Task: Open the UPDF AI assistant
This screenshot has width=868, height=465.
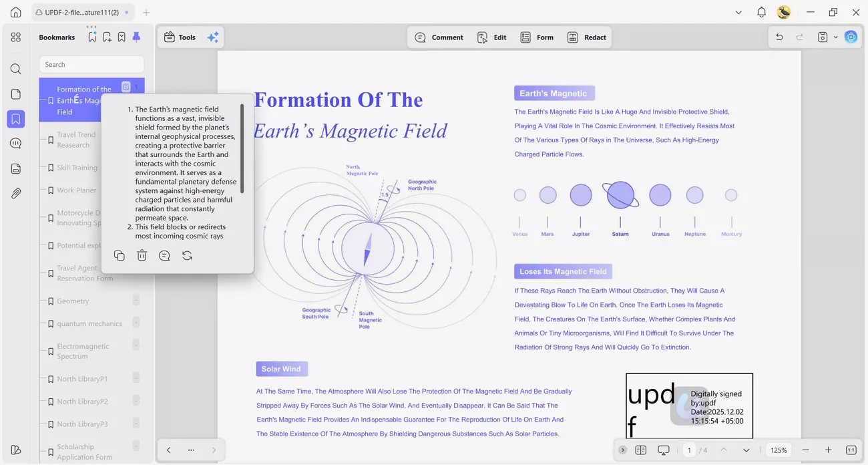Action: click(x=851, y=37)
